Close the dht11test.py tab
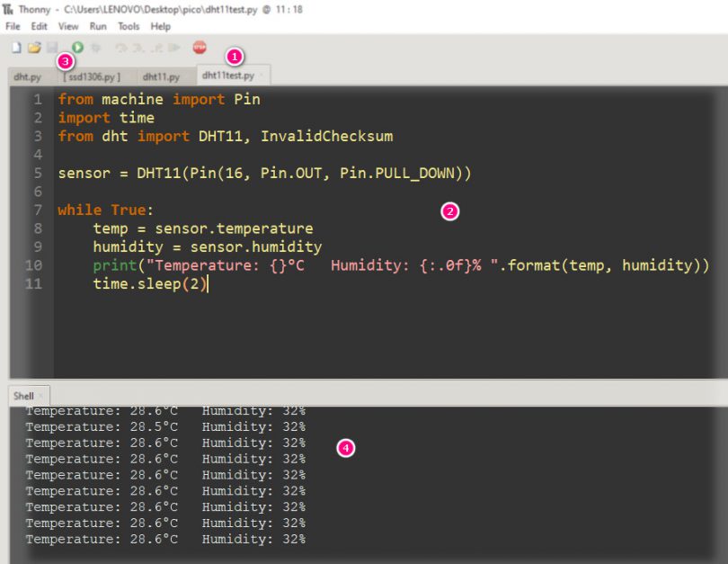The height and width of the screenshot is (564, 728). (x=262, y=76)
